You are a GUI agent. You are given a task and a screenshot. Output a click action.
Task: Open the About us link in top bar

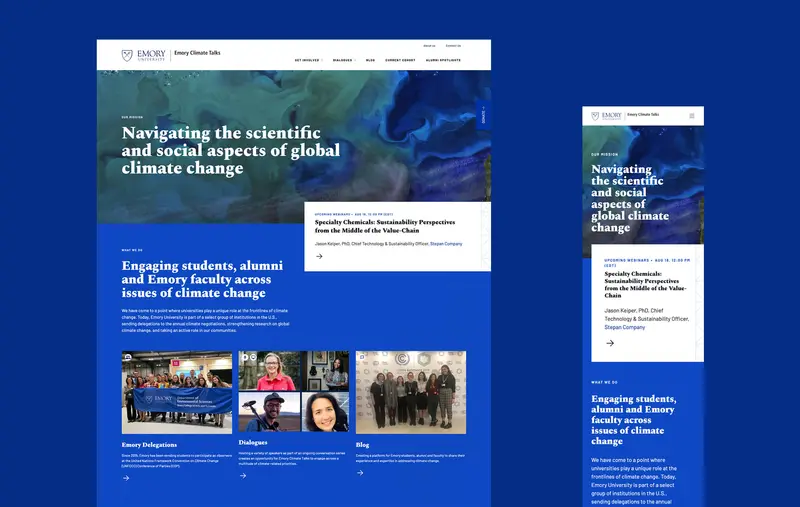[429, 46]
